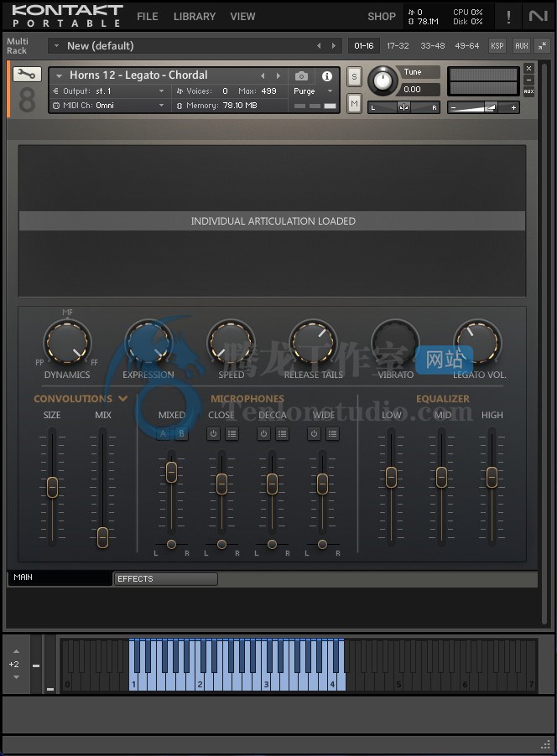Image resolution: width=557 pixels, height=756 pixels.
Task: Open CLOSE microphone routing list icon
Action: coord(232,434)
